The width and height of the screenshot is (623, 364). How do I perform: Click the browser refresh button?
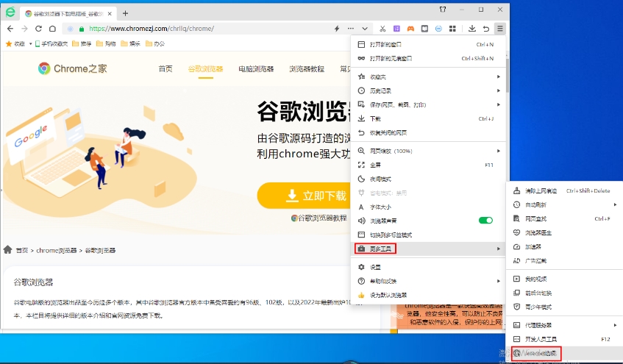[38, 29]
